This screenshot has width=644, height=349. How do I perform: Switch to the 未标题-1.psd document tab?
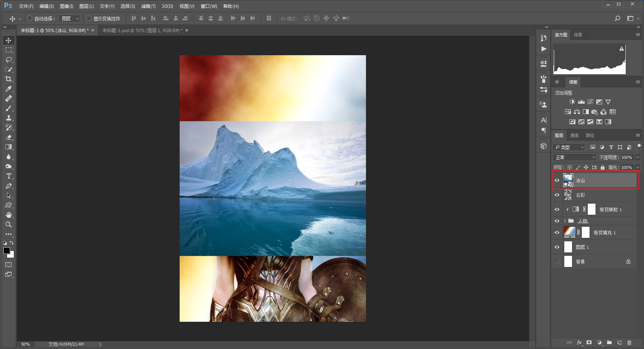[142, 31]
